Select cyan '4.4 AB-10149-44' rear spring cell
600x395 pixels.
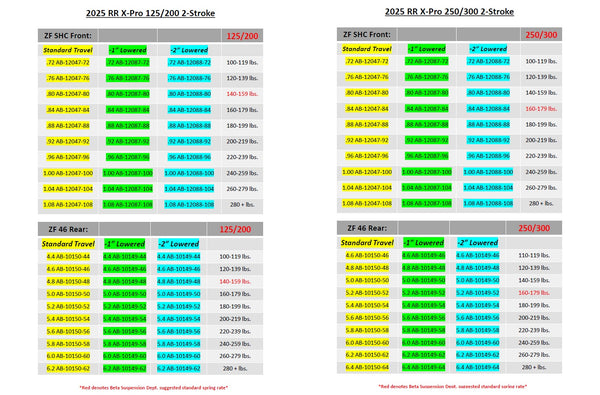pos(178,256)
